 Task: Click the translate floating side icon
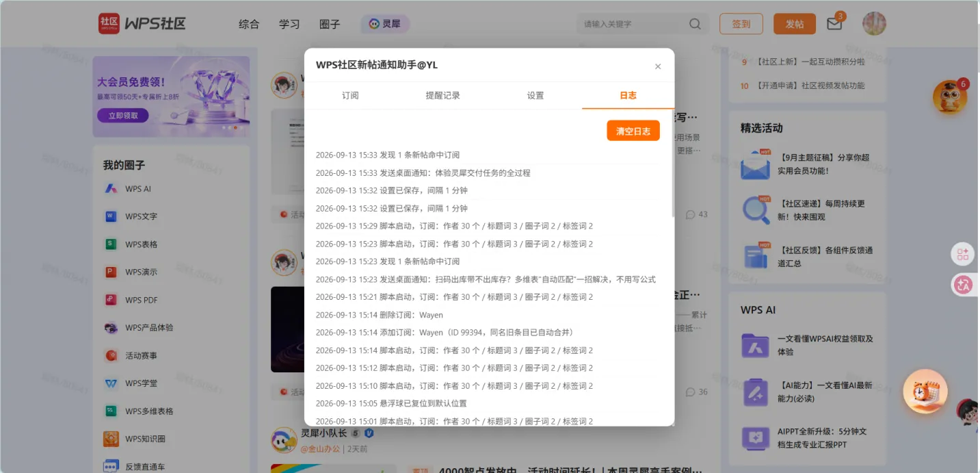[963, 285]
